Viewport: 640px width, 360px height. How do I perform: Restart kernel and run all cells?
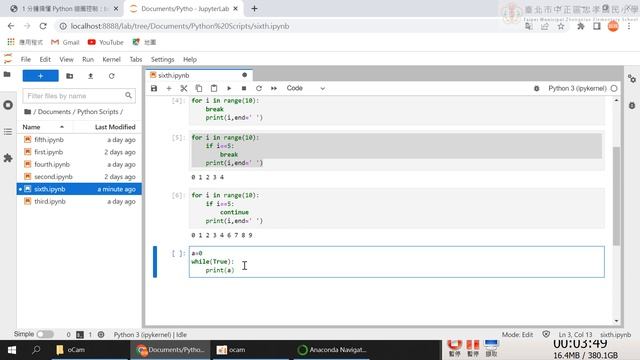tap(274, 89)
